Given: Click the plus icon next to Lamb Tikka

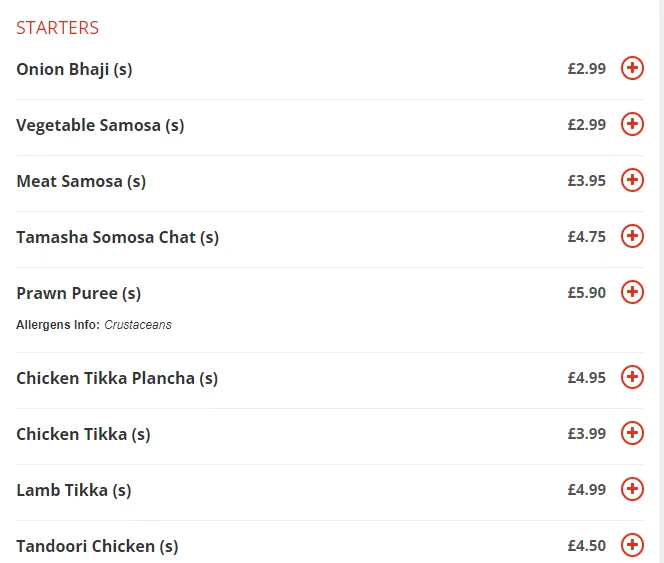Looking at the screenshot, I should click(632, 489).
